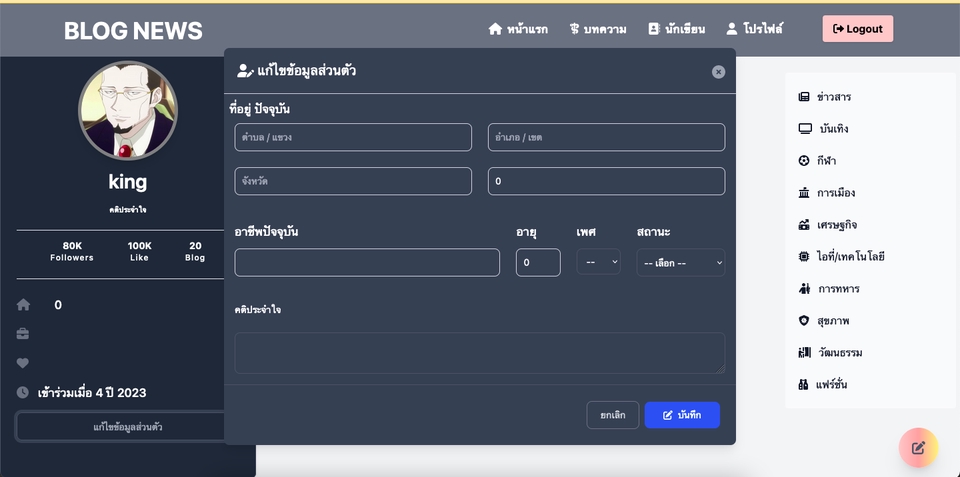This screenshot has width=960, height=477.
Task: Click the 100K Like stat
Action: 140,251
